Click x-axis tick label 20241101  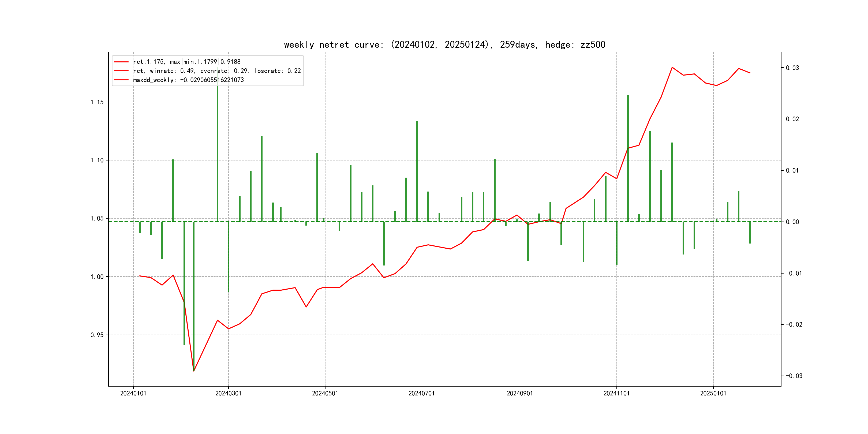[x=616, y=393]
